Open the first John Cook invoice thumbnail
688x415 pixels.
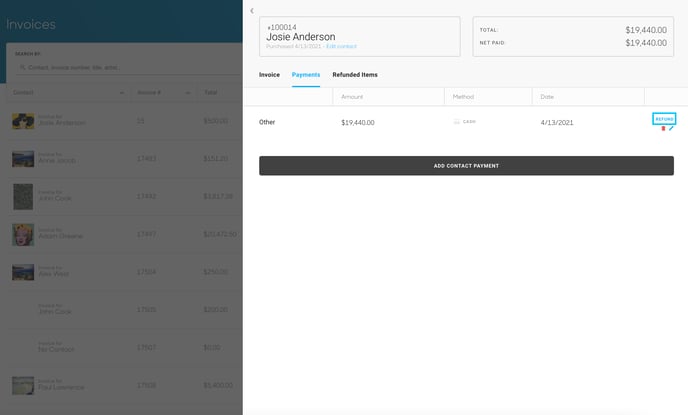(23, 197)
